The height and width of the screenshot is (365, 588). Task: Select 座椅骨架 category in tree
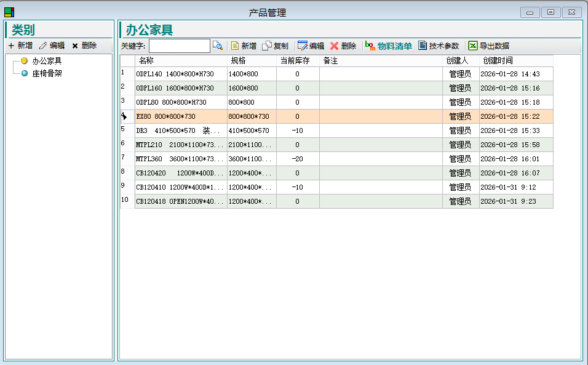pos(47,73)
